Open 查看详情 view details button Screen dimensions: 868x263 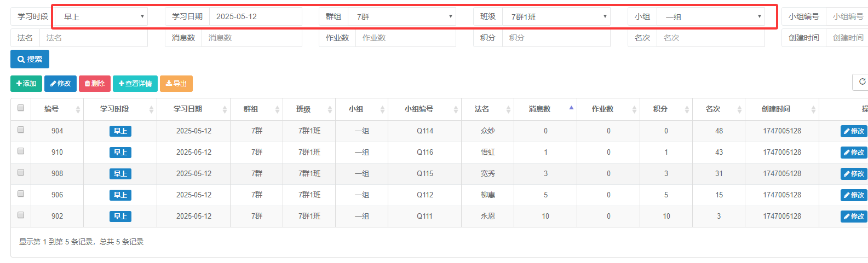[x=135, y=84]
